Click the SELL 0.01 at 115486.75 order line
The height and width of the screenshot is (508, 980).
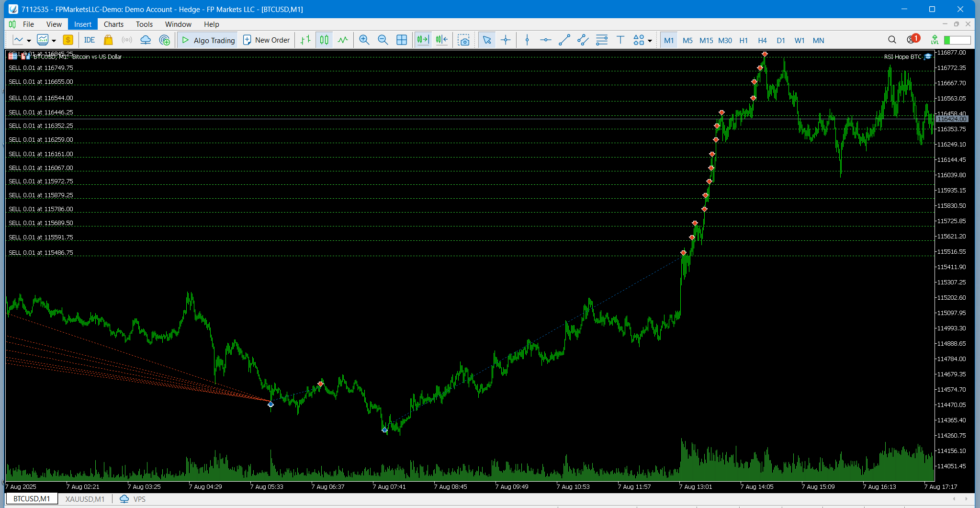coord(41,253)
